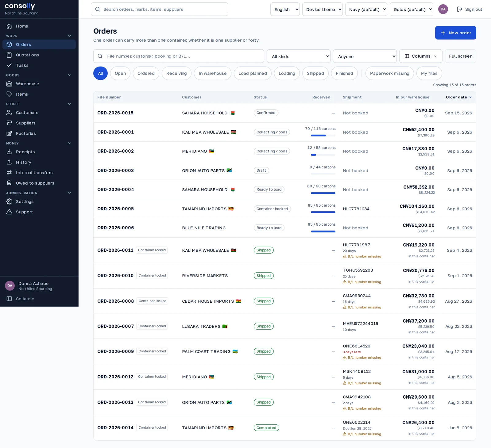Collapse the MONEY sidebar section
This screenshot has height=448, width=491.
[x=70, y=143]
